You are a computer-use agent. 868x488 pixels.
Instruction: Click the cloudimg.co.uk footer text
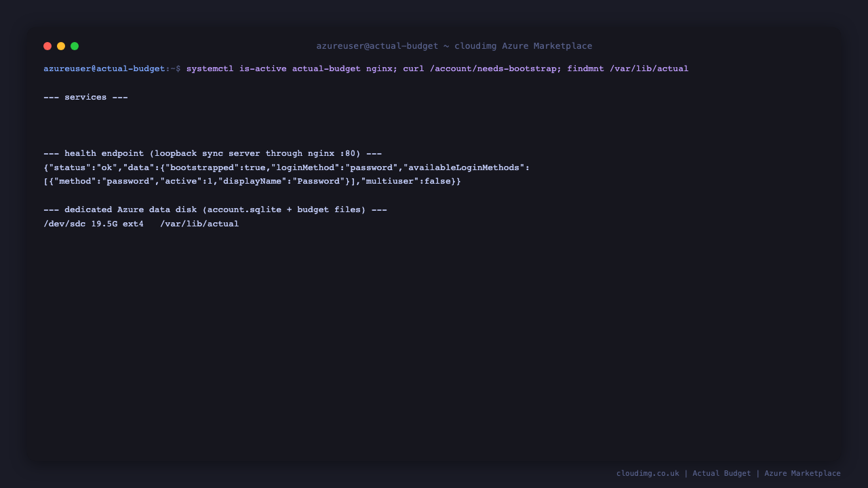pyautogui.click(x=648, y=473)
